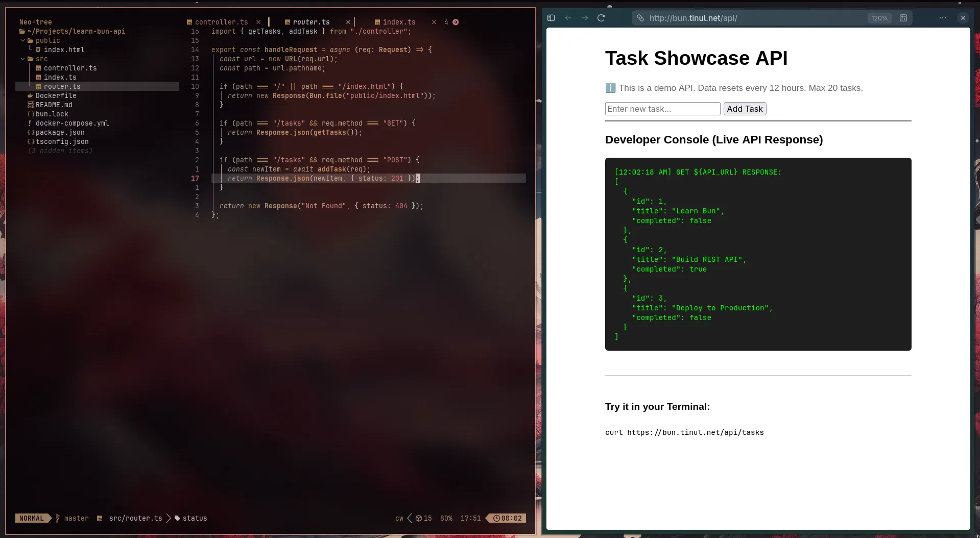Screen dimensions: 980x538
Task: Reload the page with the refresh icon
Action: click(x=601, y=18)
